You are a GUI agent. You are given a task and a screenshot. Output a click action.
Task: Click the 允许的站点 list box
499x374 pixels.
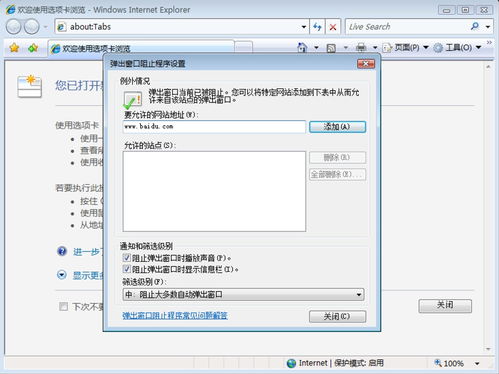point(214,191)
